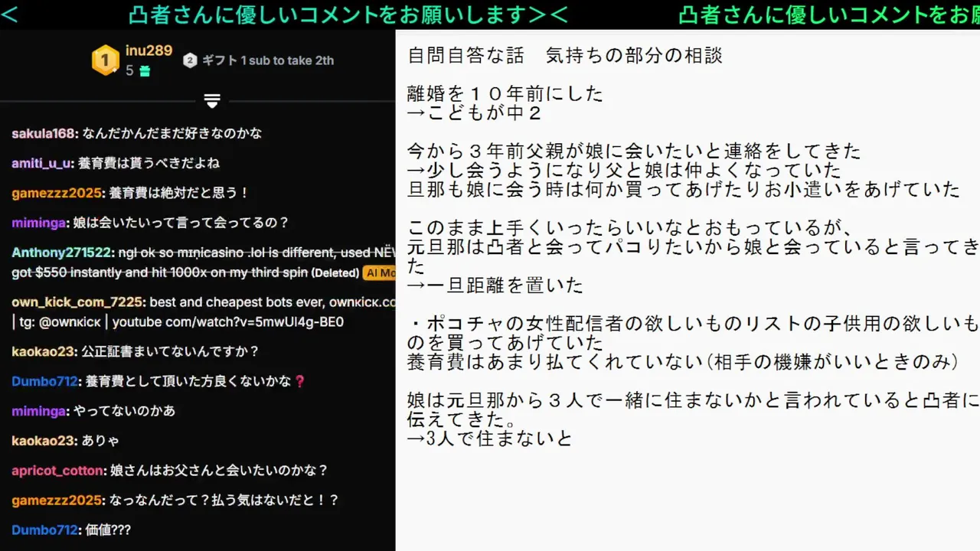Click the message text '養育費は貰うべきだよね'
The image size is (980, 551).
click(149, 163)
